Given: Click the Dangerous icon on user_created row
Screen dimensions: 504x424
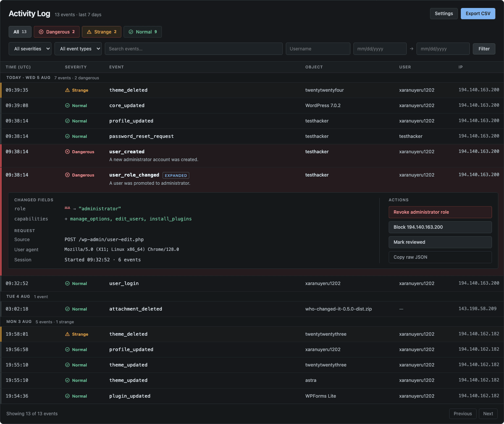Looking at the screenshot, I should tap(67, 152).
